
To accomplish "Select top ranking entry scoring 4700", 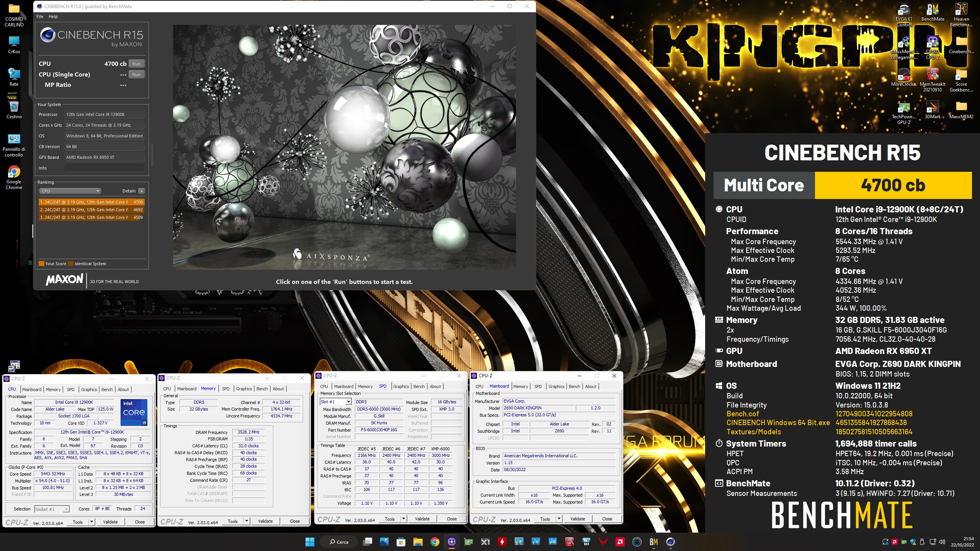I will (91, 202).
